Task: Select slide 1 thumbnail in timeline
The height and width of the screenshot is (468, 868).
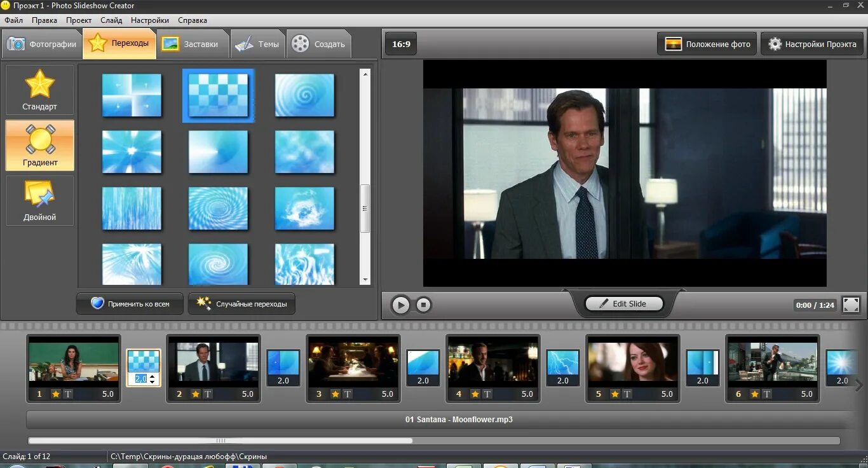Action: (74, 362)
